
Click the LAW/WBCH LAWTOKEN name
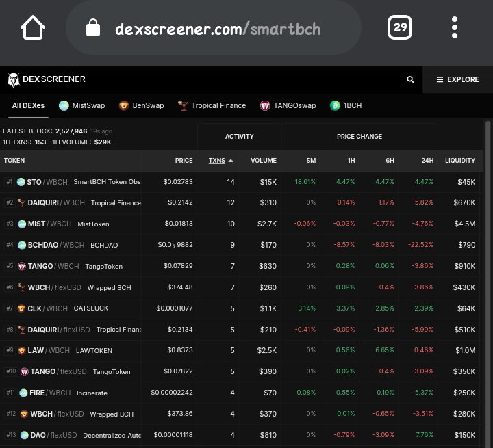pyautogui.click(x=94, y=351)
